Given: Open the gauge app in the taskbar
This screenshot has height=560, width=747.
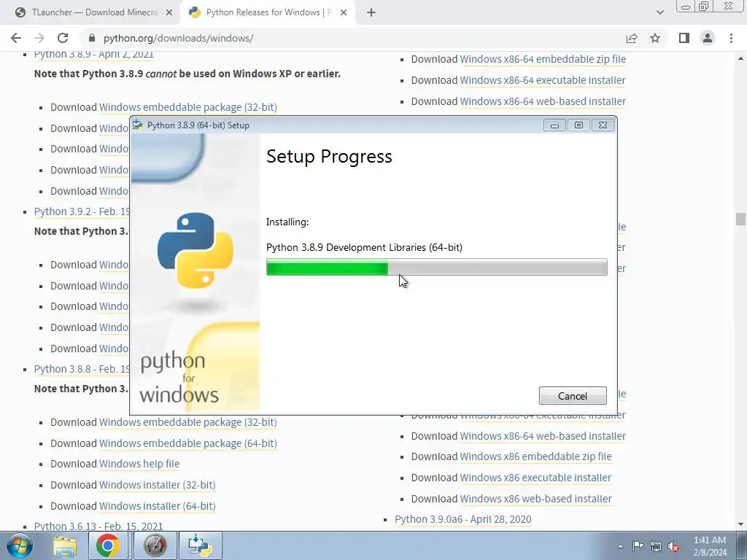Looking at the screenshot, I should pos(155,545).
